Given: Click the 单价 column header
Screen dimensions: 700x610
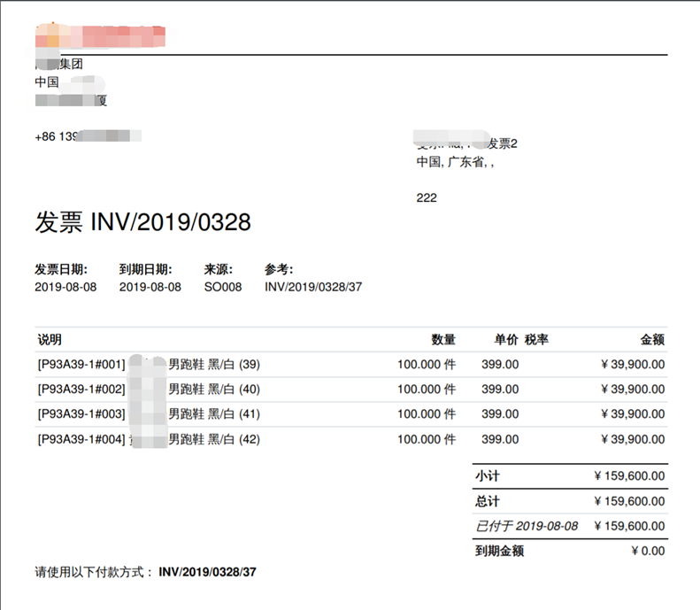Looking at the screenshot, I should pos(506,339).
